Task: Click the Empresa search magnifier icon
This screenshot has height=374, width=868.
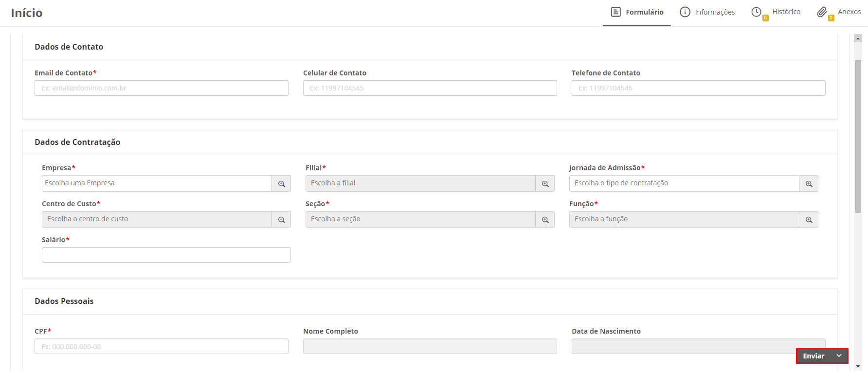Action: [281, 184]
